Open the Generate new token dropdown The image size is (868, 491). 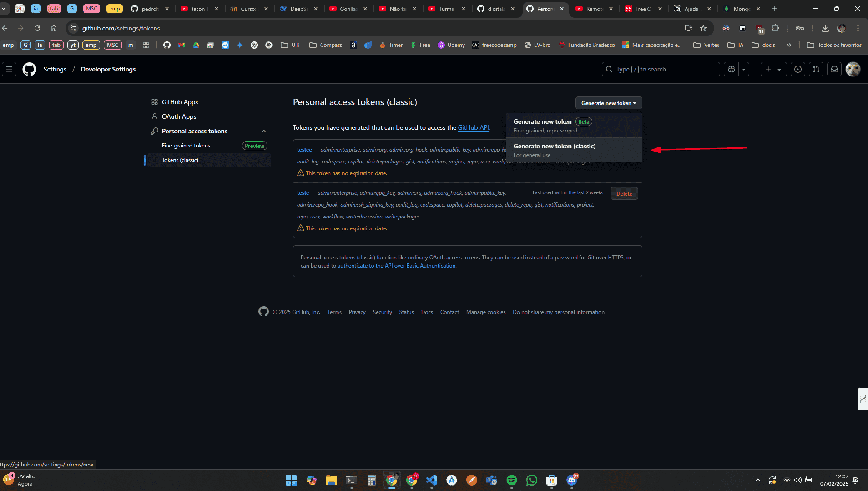pyautogui.click(x=608, y=103)
